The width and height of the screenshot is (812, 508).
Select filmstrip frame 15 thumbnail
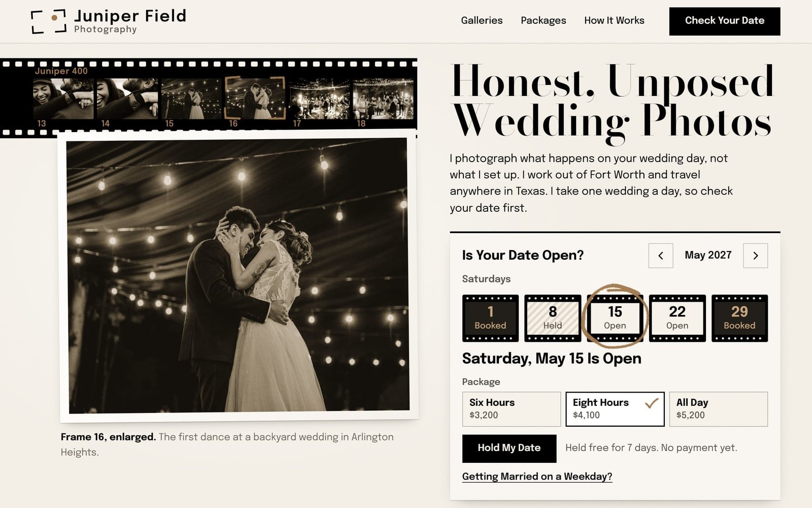click(x=191, y=99)
